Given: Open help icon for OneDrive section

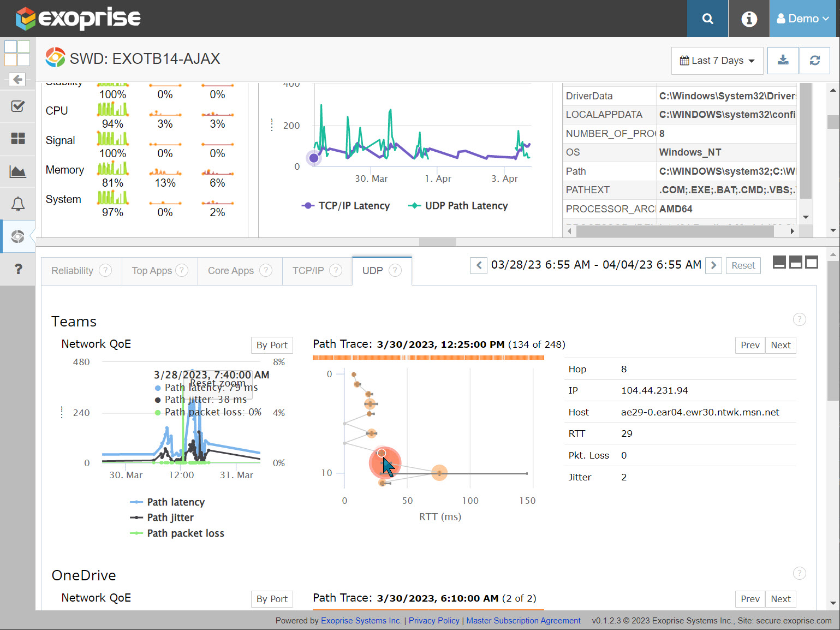Looking at the screenshot, I should coord(799,573).
